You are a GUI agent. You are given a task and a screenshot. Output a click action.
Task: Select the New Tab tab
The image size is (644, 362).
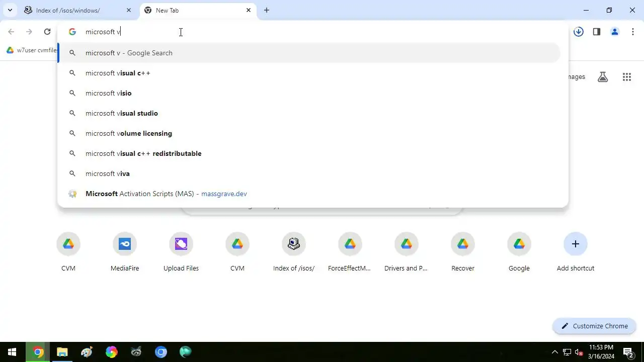coord(197,10)
